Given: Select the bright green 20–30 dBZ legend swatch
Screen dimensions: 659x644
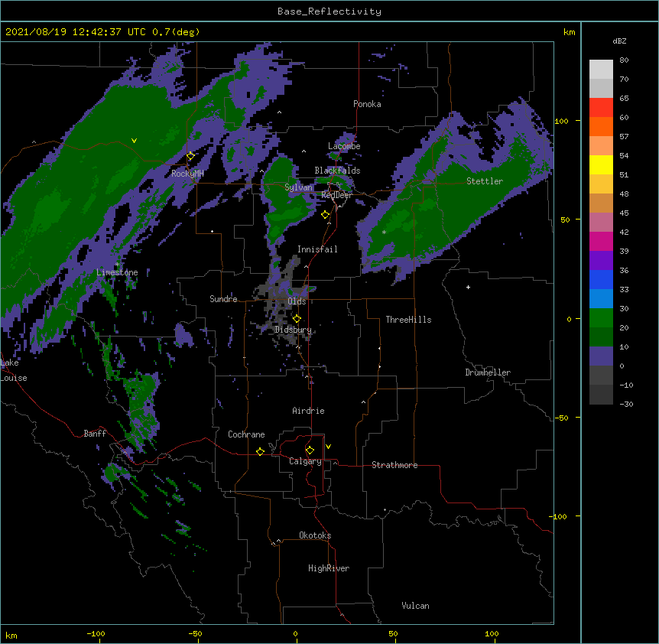Looking at the screenshot, I should [x=601, y=318].
